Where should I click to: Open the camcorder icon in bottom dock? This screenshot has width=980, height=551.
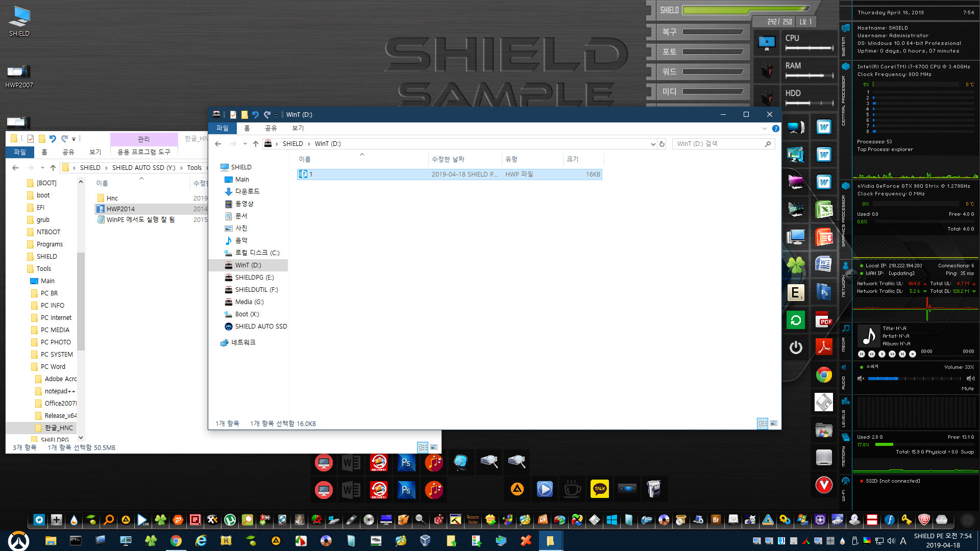coord(654,489)
